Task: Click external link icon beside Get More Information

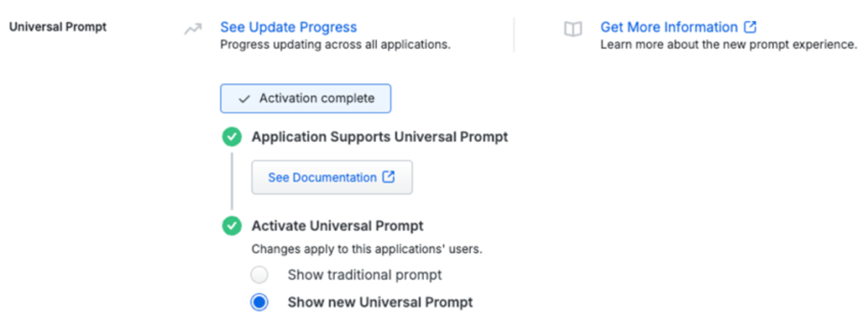Action: [750, 27]
